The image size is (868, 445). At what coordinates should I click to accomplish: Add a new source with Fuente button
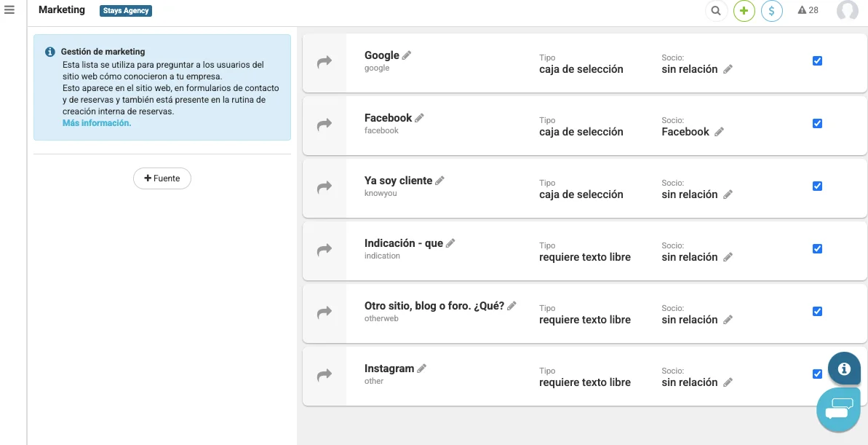coord(162,178)
